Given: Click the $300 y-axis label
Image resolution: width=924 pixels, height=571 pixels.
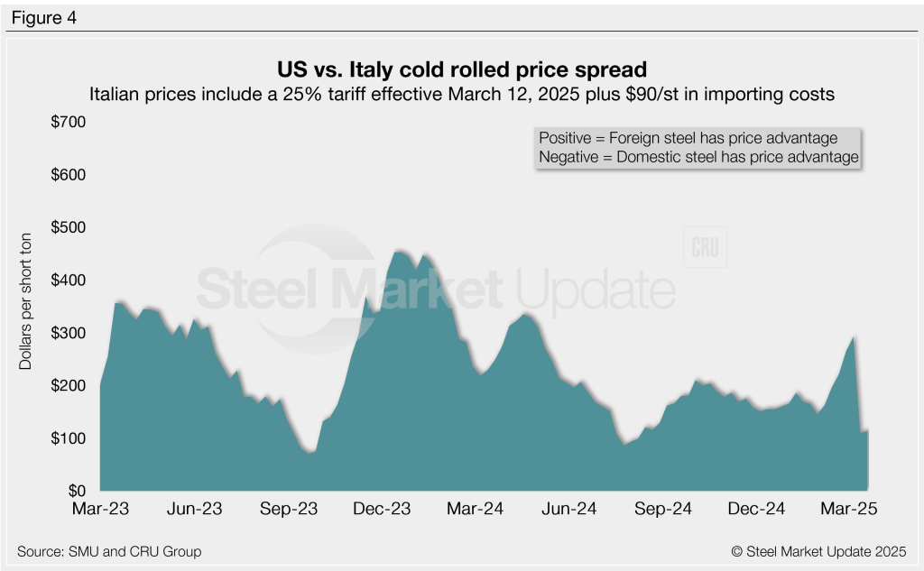Looking at the screenshot, I should pyautogui.click(x=69, y=333).
